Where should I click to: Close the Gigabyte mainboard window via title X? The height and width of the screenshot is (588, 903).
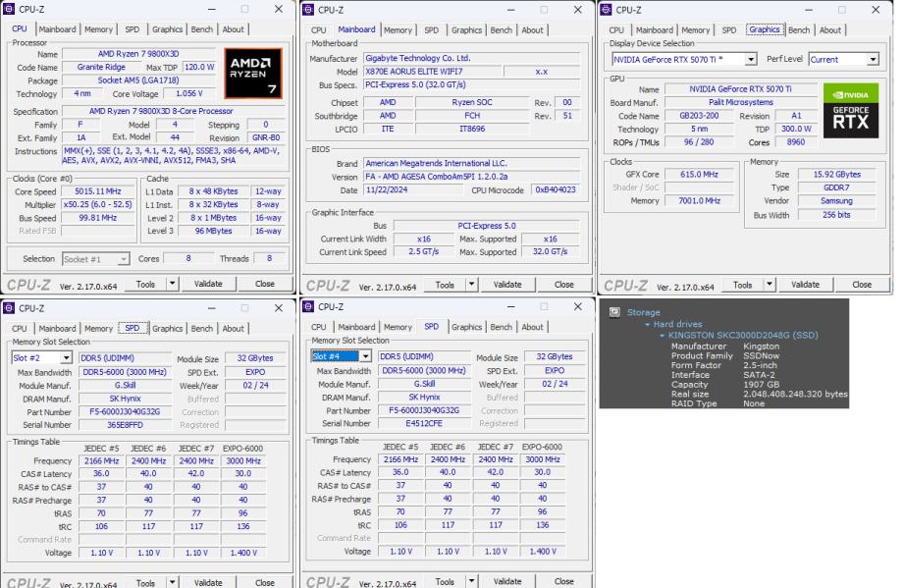577,10
